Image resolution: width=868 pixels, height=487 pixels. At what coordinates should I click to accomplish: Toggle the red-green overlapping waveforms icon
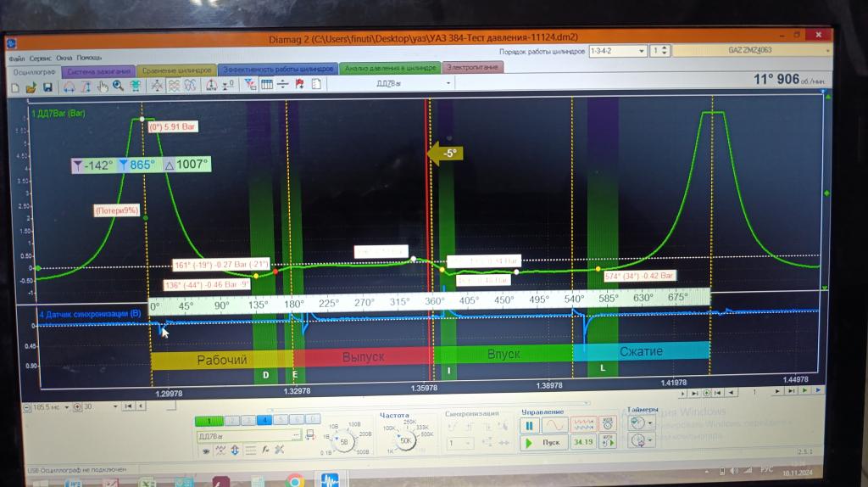coord(174,86)
